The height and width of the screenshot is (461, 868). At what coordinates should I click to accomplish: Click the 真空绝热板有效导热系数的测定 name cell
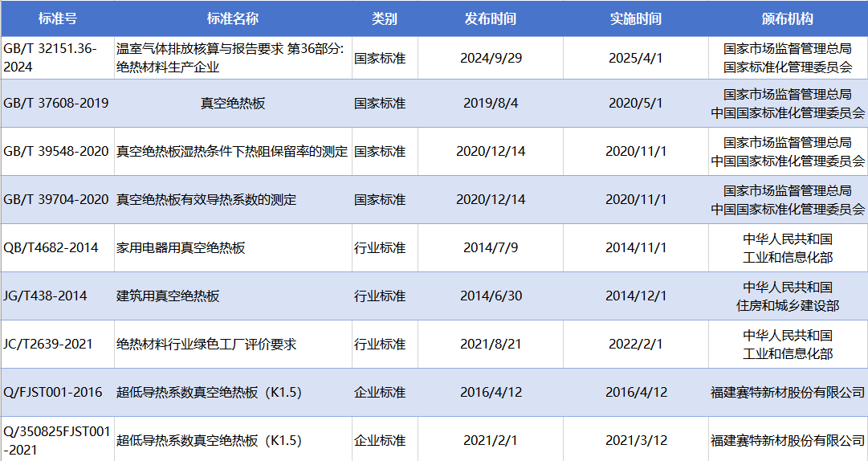point(206,200)
